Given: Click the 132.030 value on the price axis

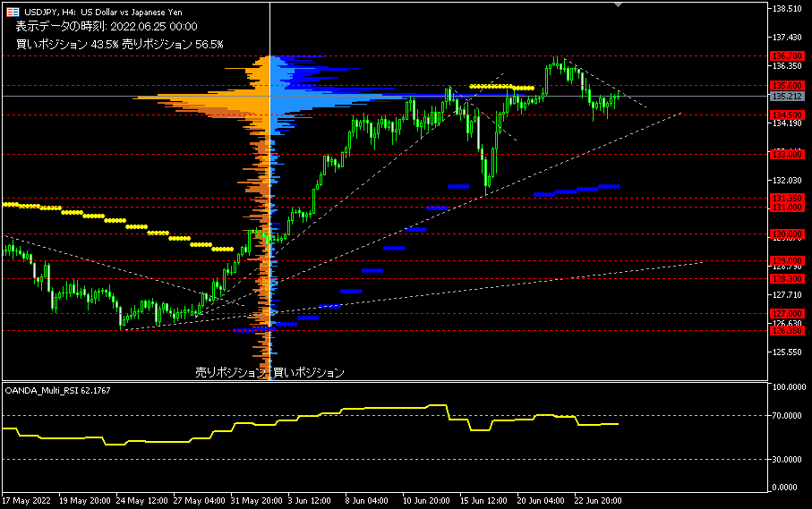Looking at the screenshot, I should 787,180.
